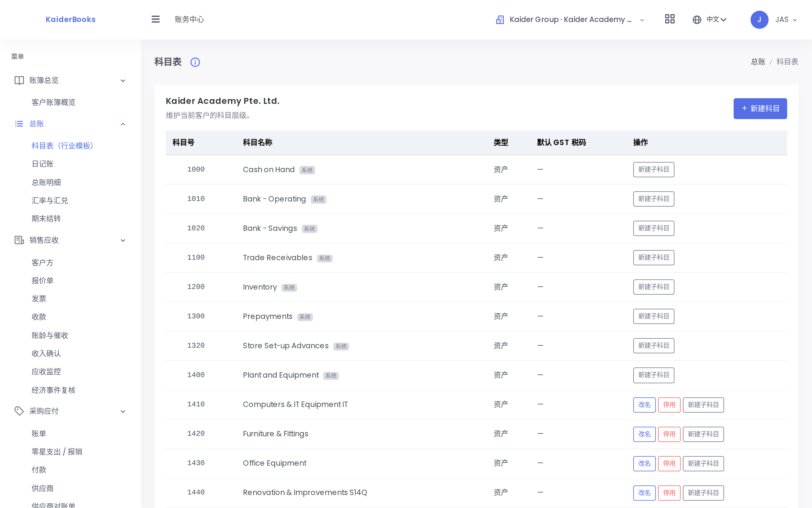Toggle the hamburger sidebar menu icon
Screen dimensions: 812x508
coord(155,19)
